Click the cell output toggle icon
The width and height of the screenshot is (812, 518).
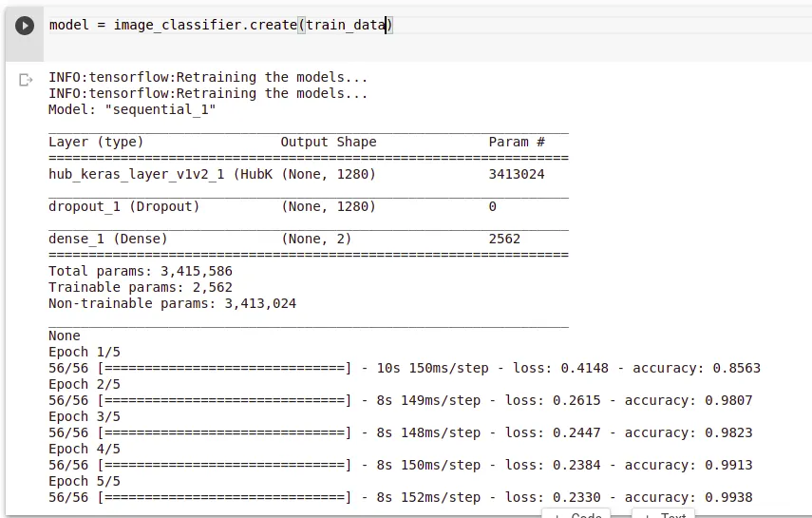pos(26,80)
